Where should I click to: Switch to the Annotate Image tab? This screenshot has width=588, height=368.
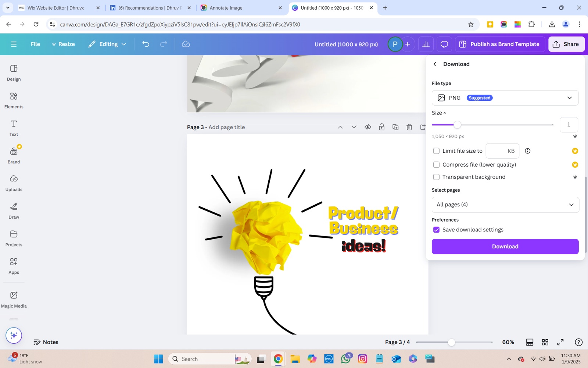pos(241,8)
